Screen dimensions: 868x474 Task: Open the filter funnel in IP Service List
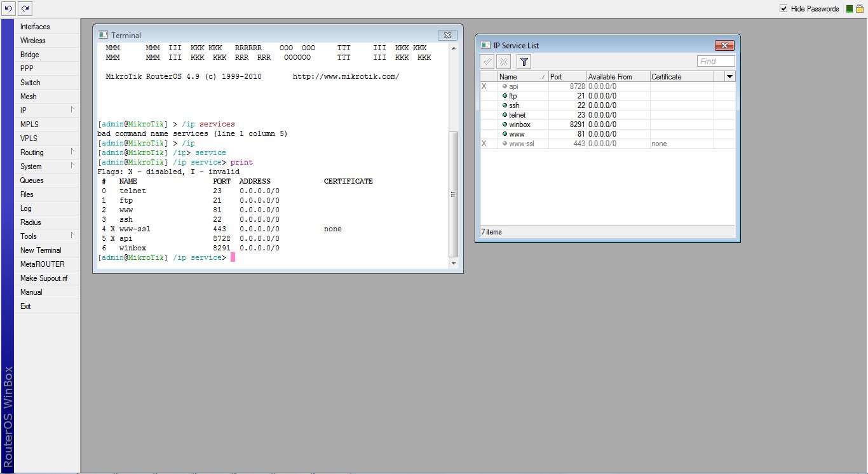pos(524,61)
